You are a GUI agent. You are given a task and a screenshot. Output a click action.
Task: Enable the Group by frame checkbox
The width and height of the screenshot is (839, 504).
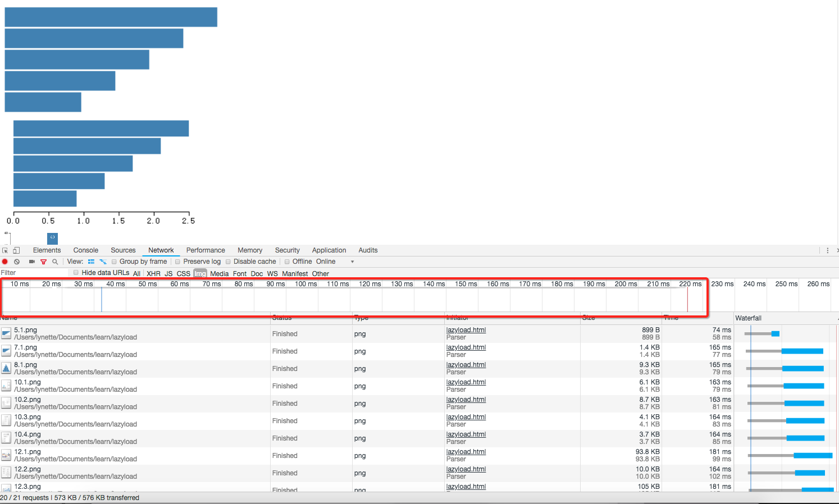[114, 262]
